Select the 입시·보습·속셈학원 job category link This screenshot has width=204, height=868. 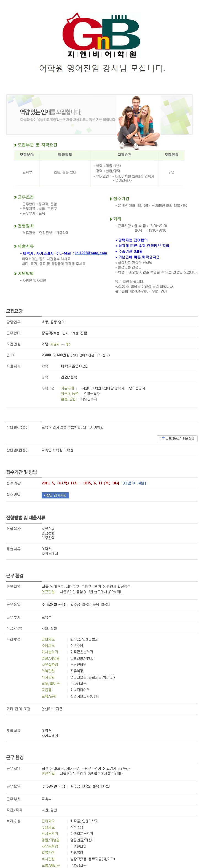67,427
